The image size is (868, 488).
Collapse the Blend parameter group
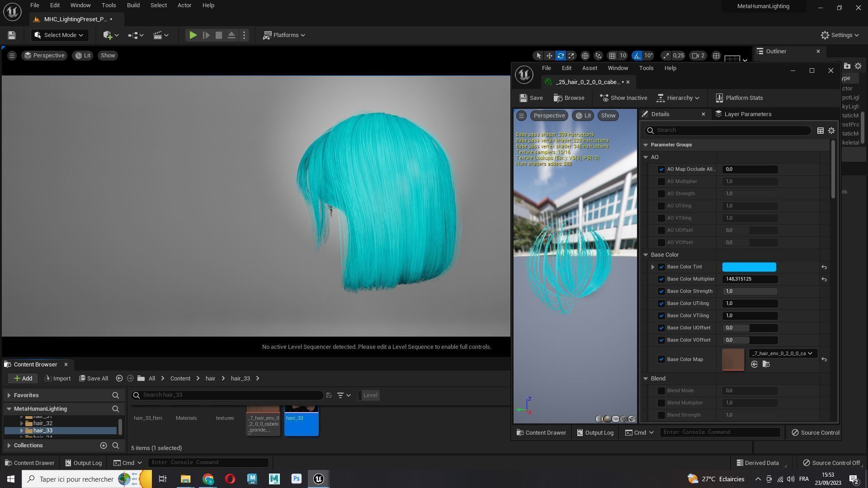pos(646,379)
